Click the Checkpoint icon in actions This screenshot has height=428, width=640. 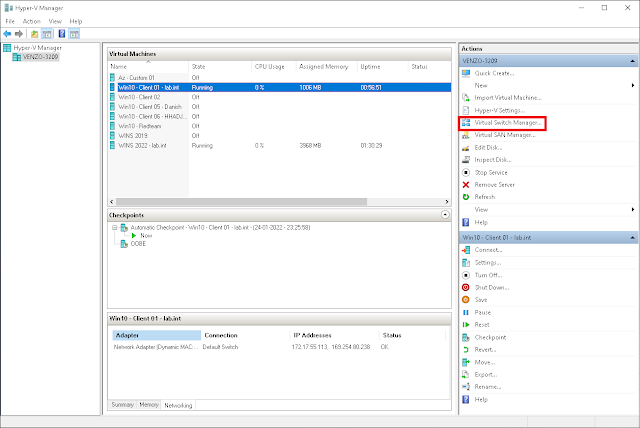[x=466, y=337]
